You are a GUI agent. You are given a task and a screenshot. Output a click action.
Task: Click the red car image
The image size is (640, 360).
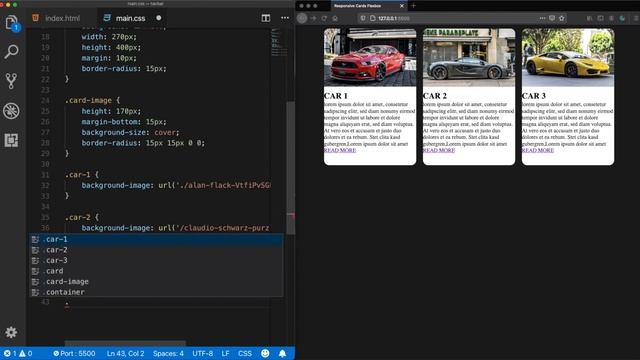370,57
